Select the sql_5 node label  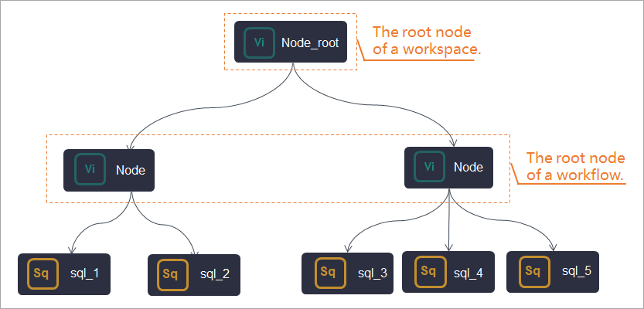(x=577, y=271)
